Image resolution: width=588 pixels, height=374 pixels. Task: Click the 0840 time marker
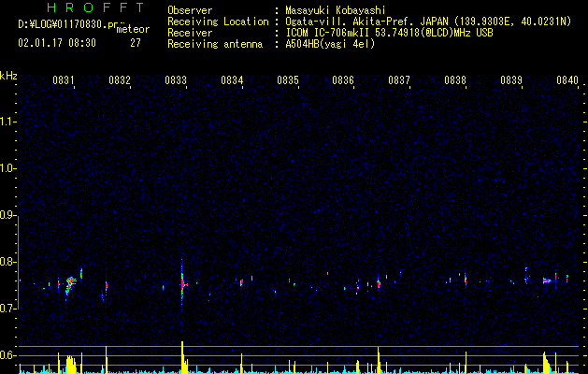point(567,80)
